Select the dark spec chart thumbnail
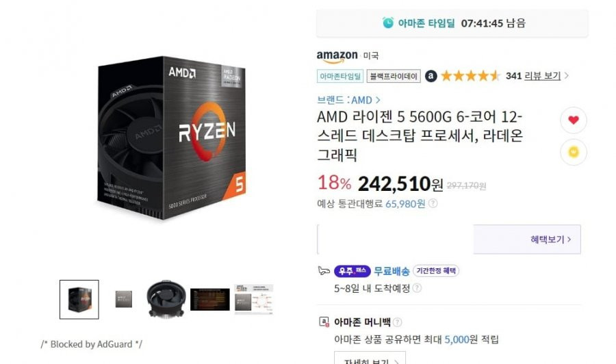 point(210,300)
